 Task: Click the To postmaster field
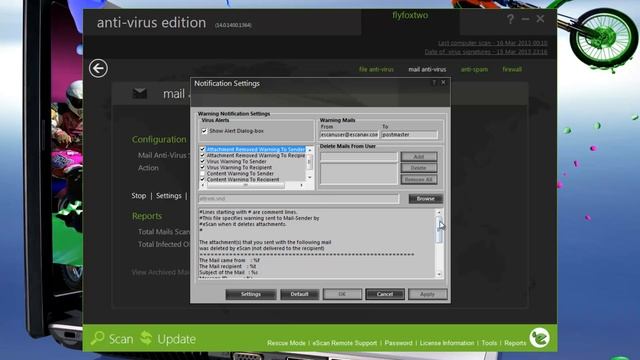pos(409,135)
